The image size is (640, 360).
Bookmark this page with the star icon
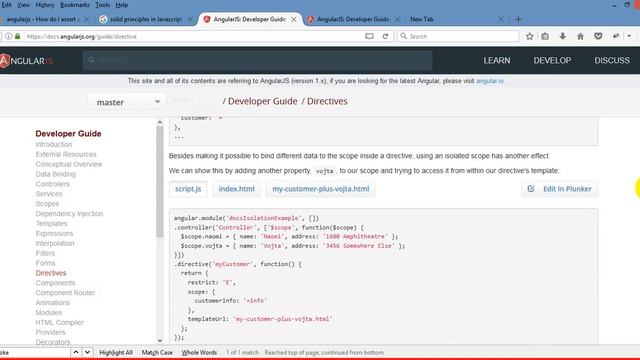(529, 36)
